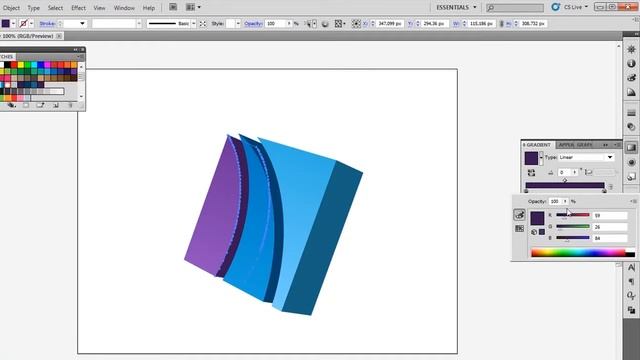Open the ESSENTIALS workspace switcher

click(456, 7)
